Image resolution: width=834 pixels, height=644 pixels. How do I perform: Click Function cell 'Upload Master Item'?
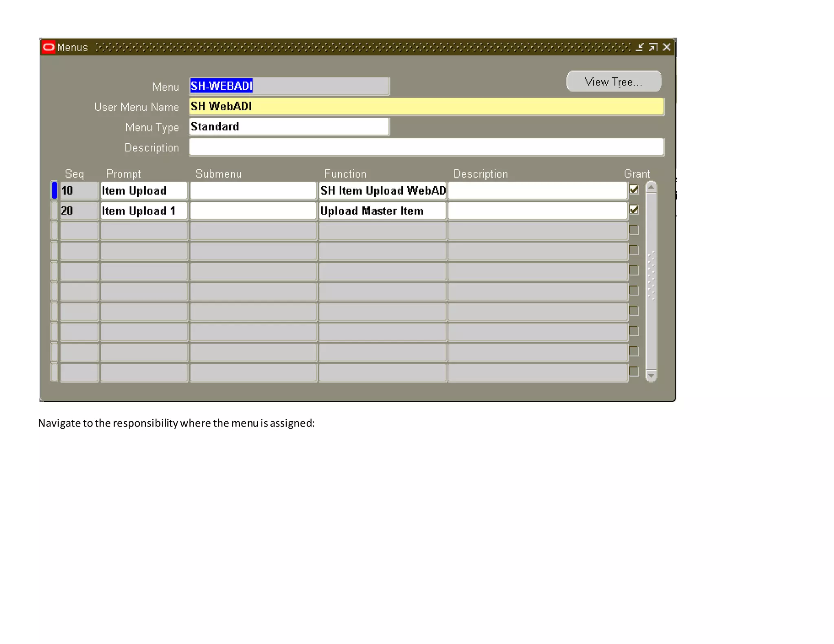[x=382, y=211]
